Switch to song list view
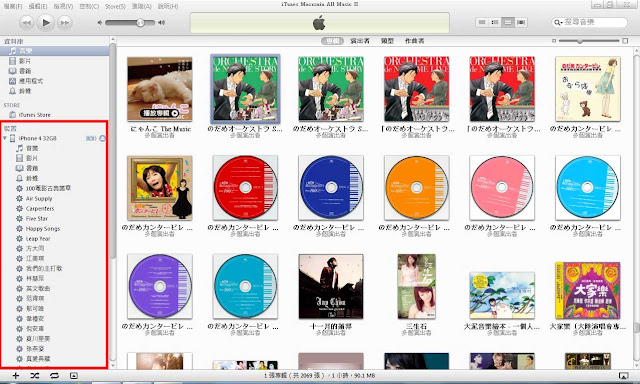Viewport: 640px width, 384px height. 482,22
